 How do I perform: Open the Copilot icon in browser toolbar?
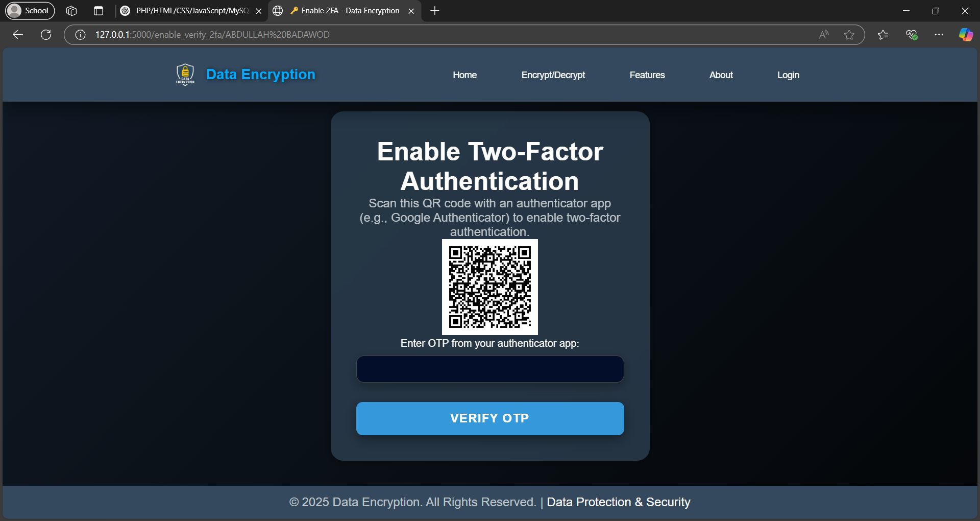click(966, 35)
